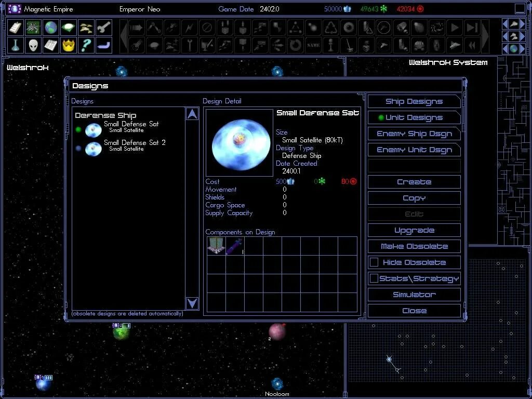
Task: Click the radioactives total 42034
Action: click(410, 9)
